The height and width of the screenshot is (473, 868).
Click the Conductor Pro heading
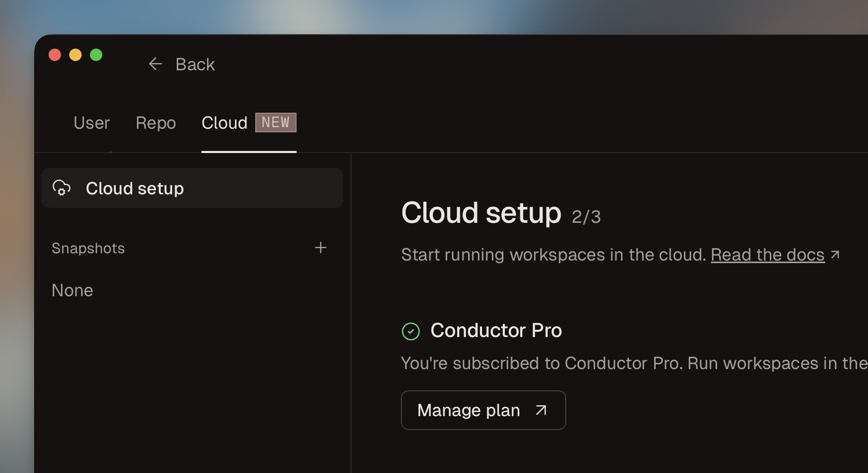496,330
